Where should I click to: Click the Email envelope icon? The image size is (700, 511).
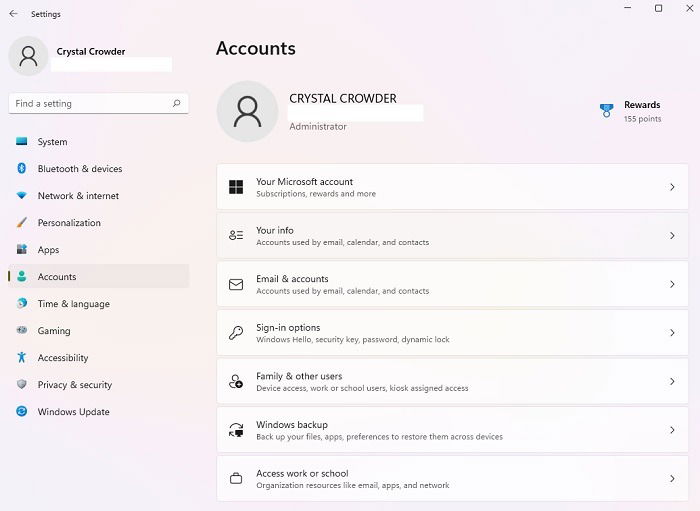click(236, 284)
